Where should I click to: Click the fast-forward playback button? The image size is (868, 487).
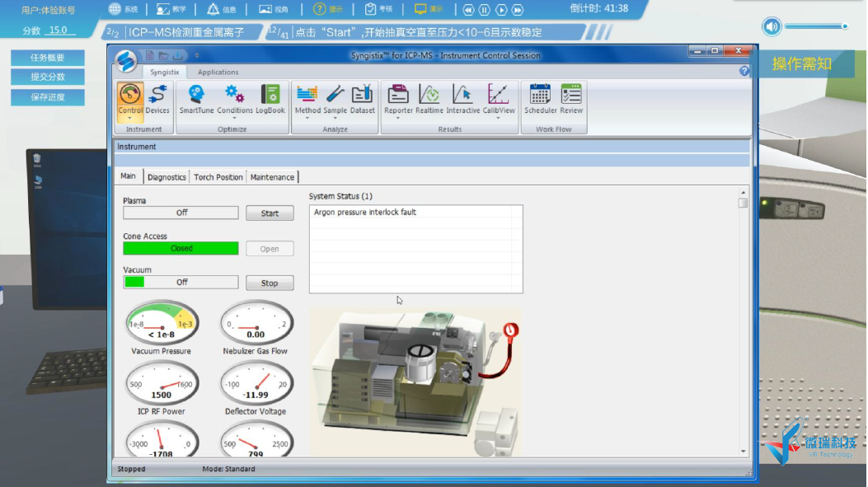(518, 9)
